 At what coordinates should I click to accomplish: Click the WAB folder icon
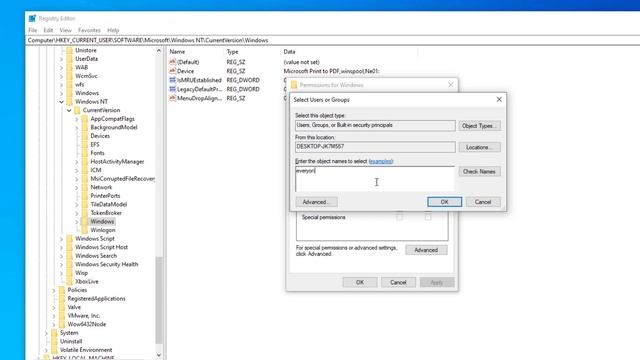(x=69, y=67)
